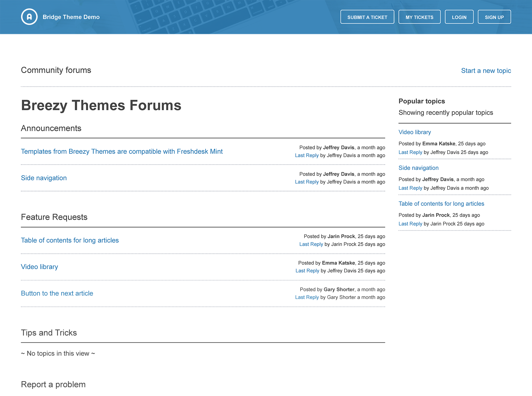The height and width of the screenshot is (396, 532).
Task: Select the Popular topics heading
Action: point(422,101)
